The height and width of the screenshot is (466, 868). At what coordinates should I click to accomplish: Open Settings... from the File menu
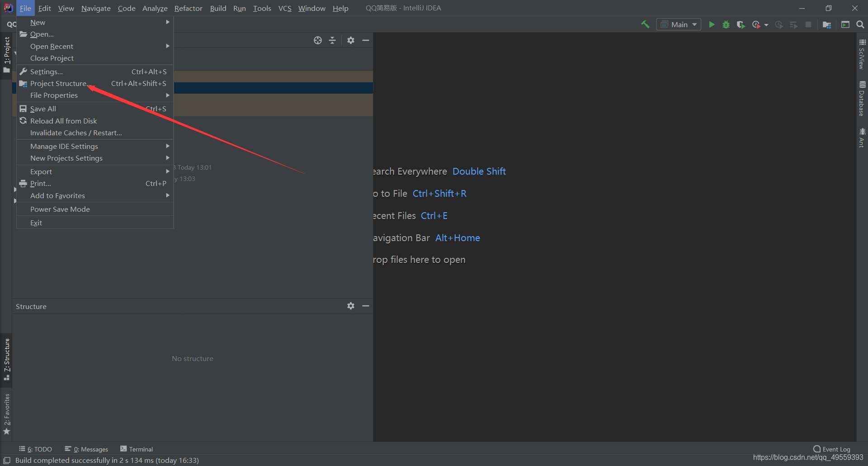pos(95,71)
